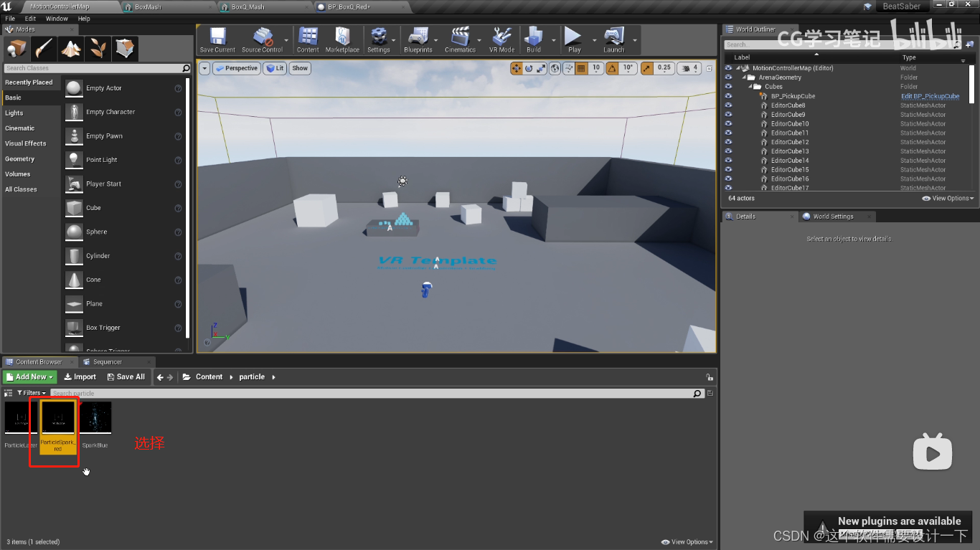
Task: Toggle scale snapping in the viewport
Action: [646, 68]
